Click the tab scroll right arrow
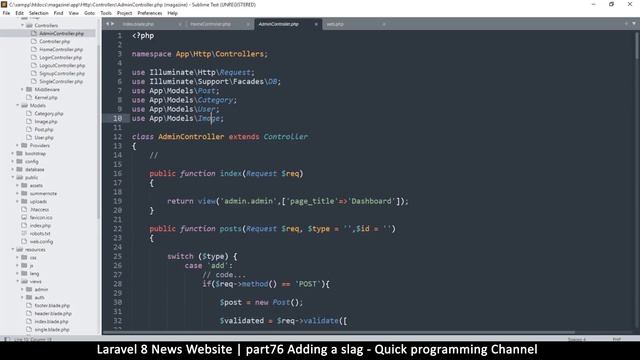The width and height of the screenshot is (640, 360). tap(113, 24)
